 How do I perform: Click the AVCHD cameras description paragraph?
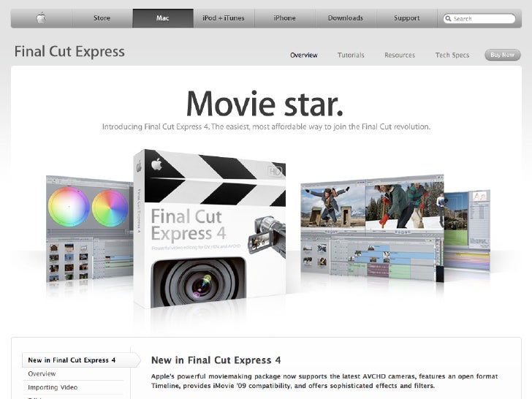324,381
